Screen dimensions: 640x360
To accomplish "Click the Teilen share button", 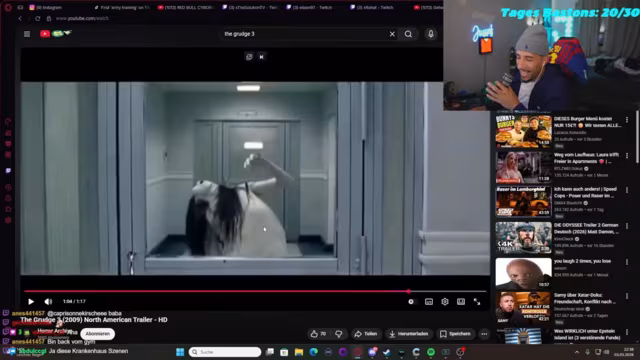I will tap(366, 334).
